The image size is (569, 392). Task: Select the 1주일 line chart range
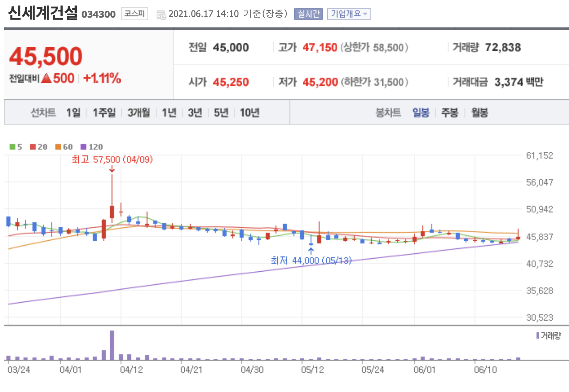tap(104, 113)
